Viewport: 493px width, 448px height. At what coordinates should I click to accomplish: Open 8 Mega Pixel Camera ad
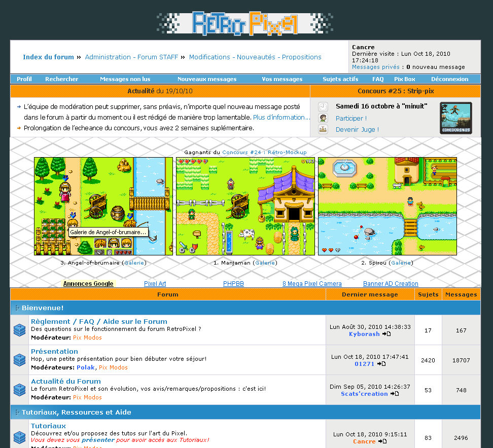pyautogui.click(x=312, y=284)
